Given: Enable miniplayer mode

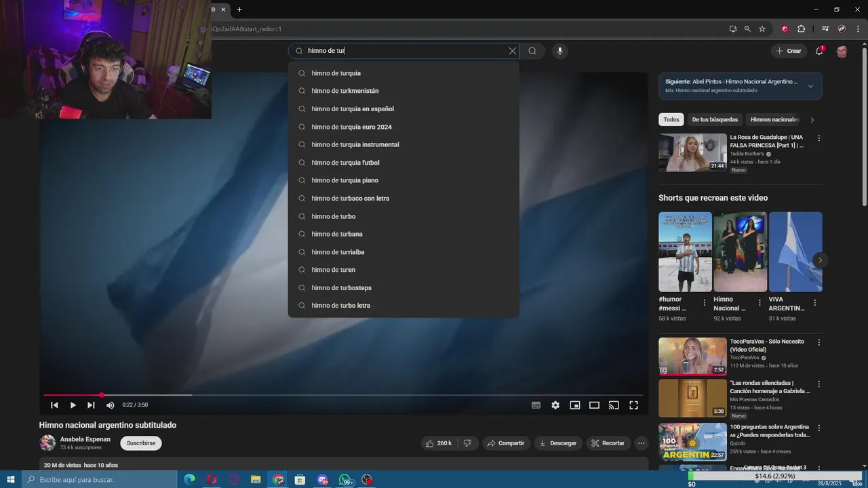Looking at the screenshot, I should [x=575, y=405].
